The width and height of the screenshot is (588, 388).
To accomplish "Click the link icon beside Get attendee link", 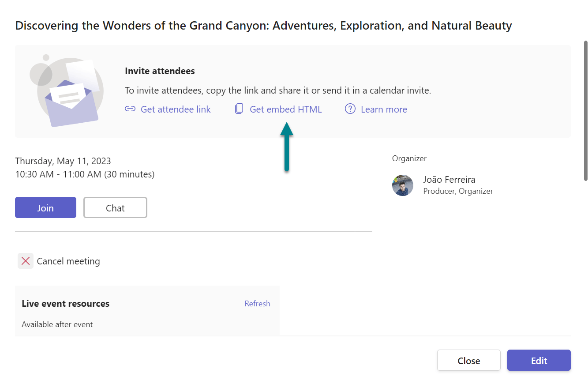I will tap(130, 109).
